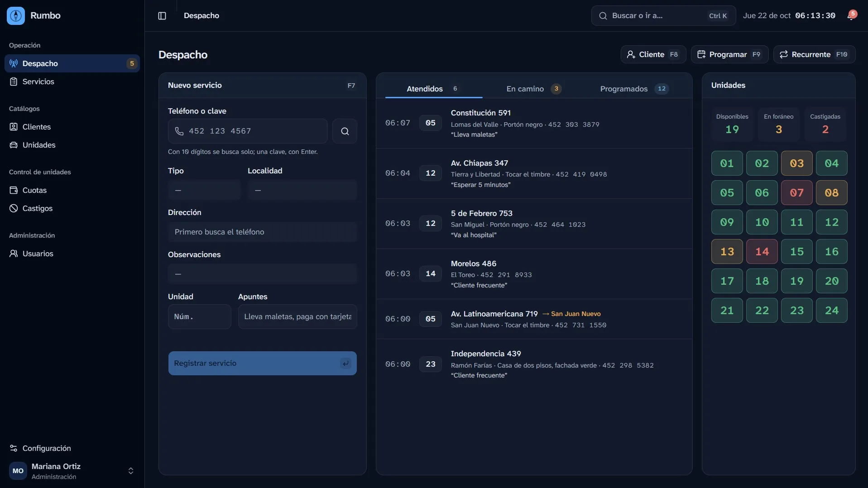The image size is (868, 488).
Task: Go to Castigos in the sidebar
Action: tap(72, 208)
